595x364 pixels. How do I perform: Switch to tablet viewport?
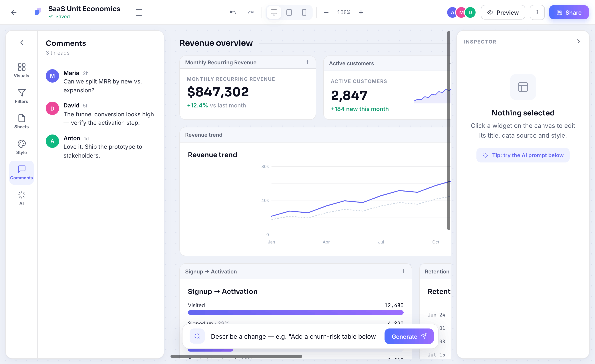pos(289,12)
